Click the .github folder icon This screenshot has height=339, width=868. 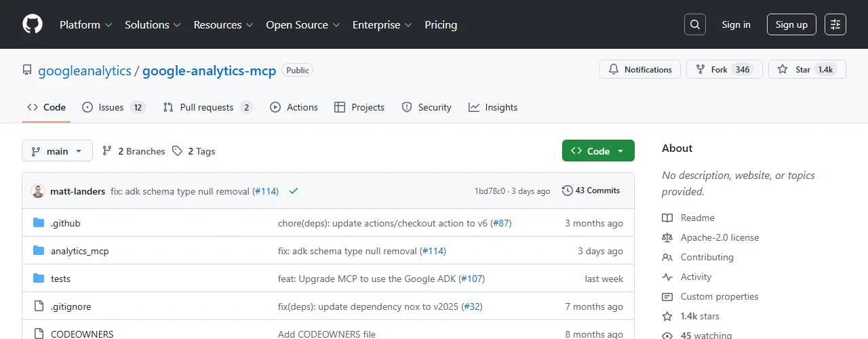(x=39, y=223)
